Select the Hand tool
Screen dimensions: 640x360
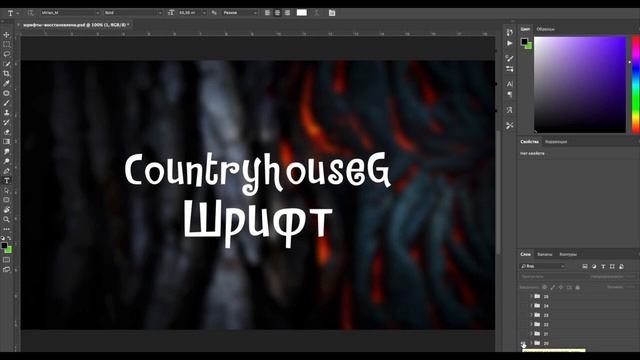pyautogui.click(x=7, y=210)
